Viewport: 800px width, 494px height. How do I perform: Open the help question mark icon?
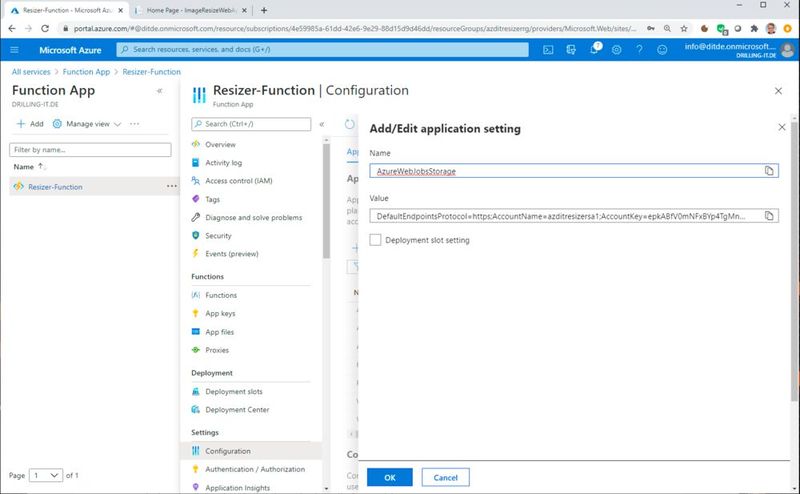click(x=639, y=50)
